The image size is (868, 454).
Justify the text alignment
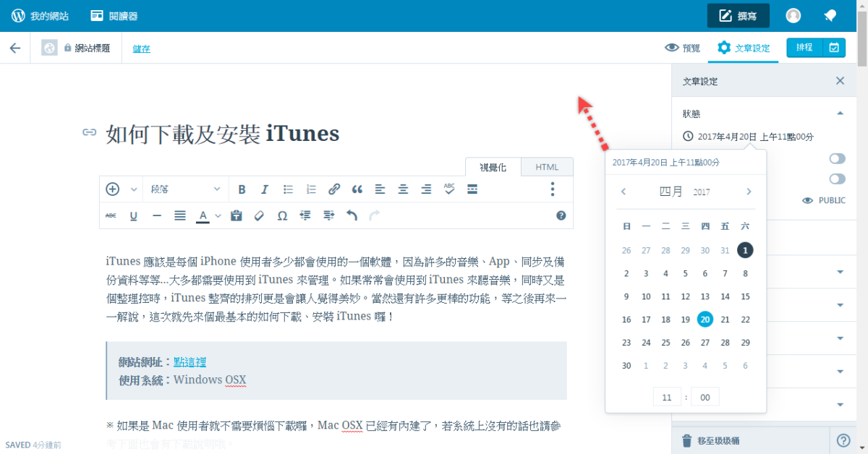coord(180,215)
